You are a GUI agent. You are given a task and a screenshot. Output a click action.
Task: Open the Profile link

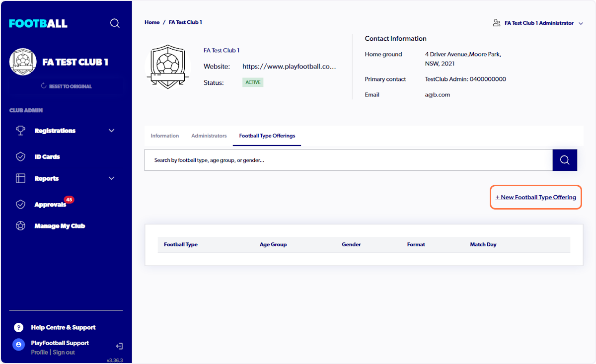40,352
